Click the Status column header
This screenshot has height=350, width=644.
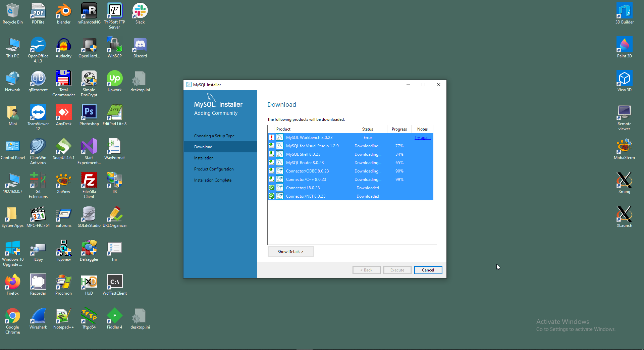click(368, 129)
